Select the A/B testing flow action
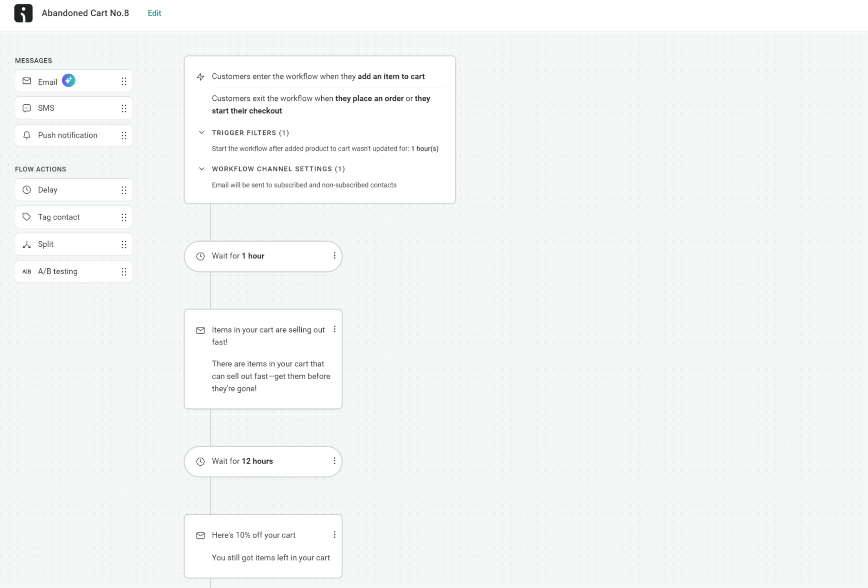The width and height of the screenshot is (868, 588). point(74,272)
